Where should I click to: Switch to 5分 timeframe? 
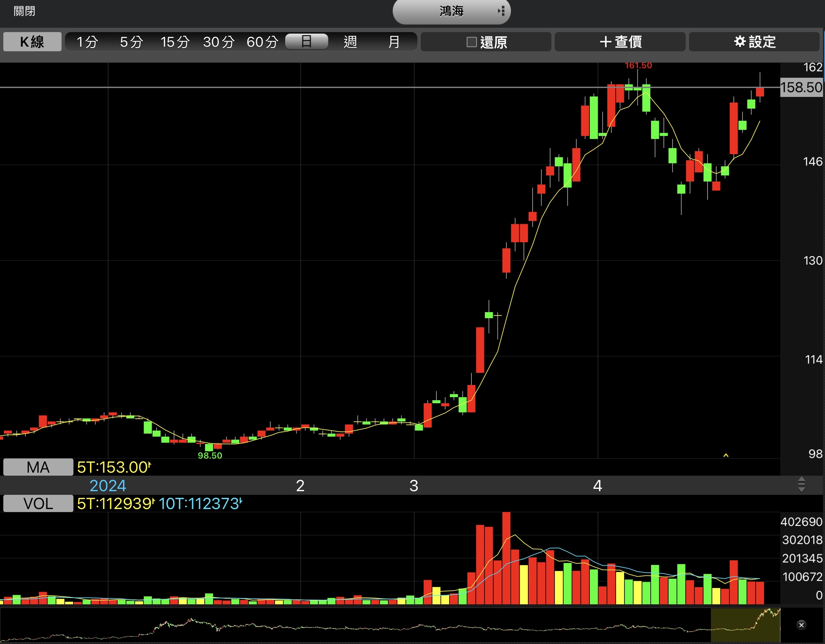tap(131, 42)
